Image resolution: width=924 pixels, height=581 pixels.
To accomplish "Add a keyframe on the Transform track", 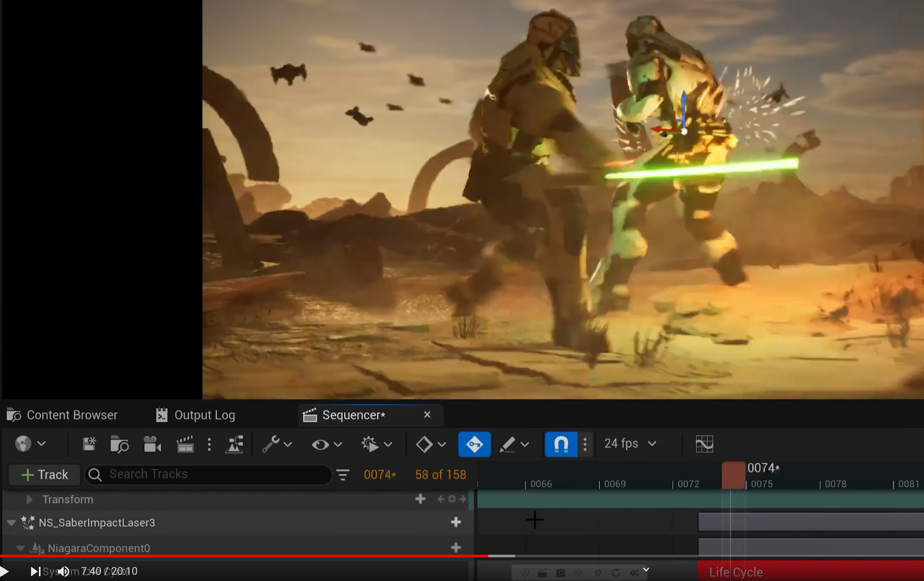I will coord(451,499).
